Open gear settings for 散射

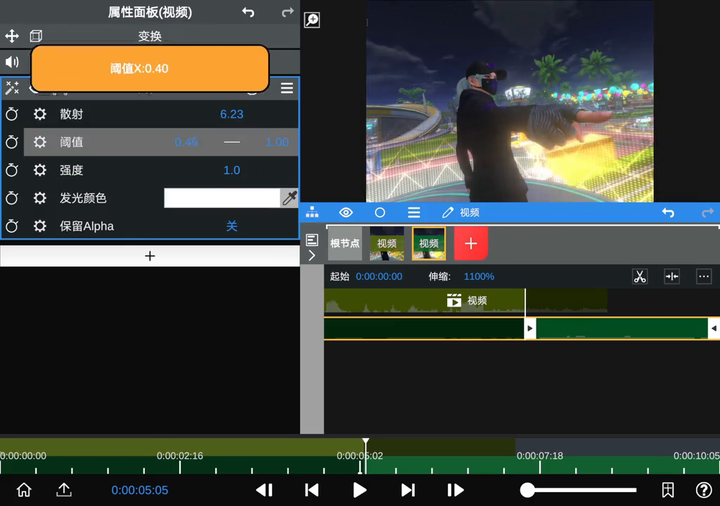pyautogui.click(x=40, y=114)
